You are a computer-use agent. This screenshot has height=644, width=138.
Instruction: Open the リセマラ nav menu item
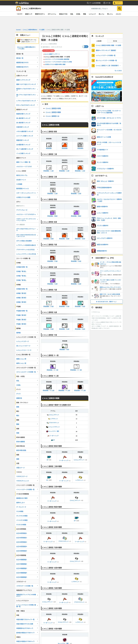click(20, 14)
